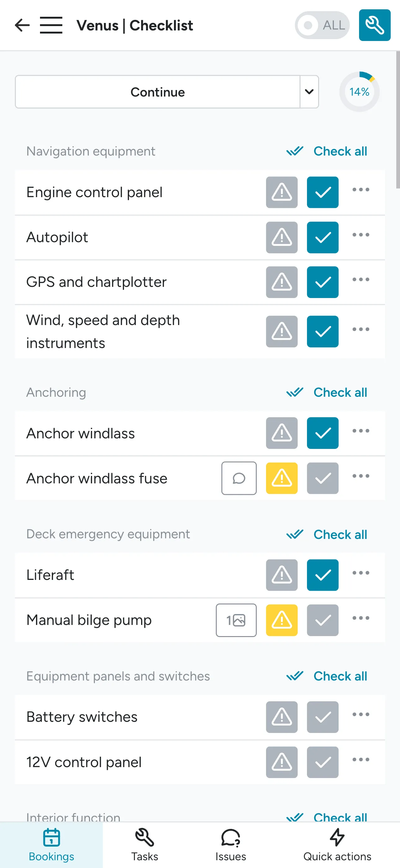View the photo attached to Manual bilge pump
This screenshot has width=400, height=868.
(x=236, y=620)
